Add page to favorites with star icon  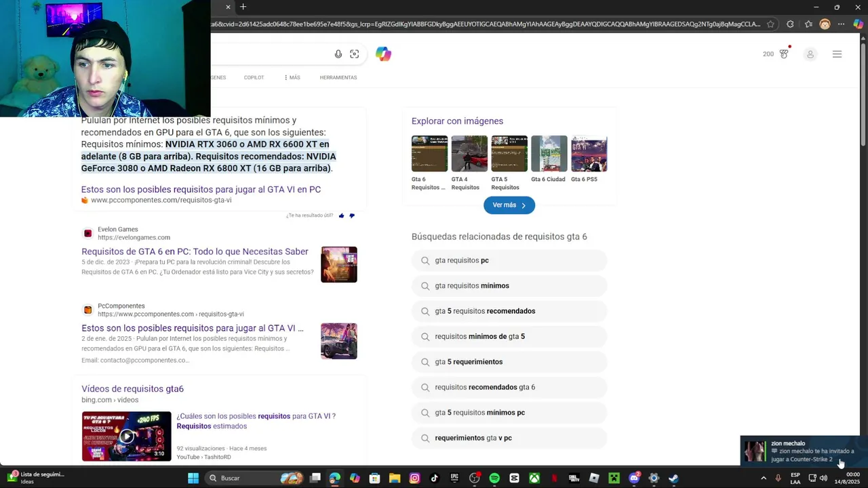[x=770, y=24]
